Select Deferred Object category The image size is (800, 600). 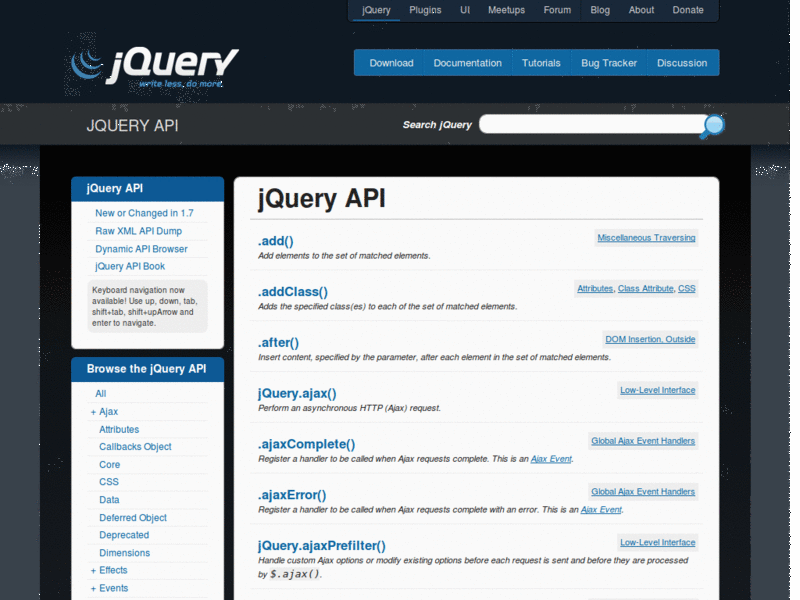(x=133, y=518)
